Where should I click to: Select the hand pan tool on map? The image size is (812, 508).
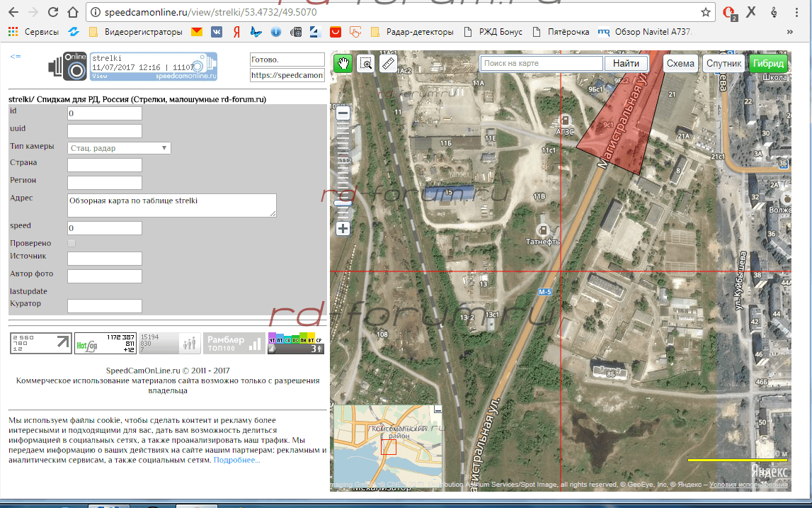point(343,64)
